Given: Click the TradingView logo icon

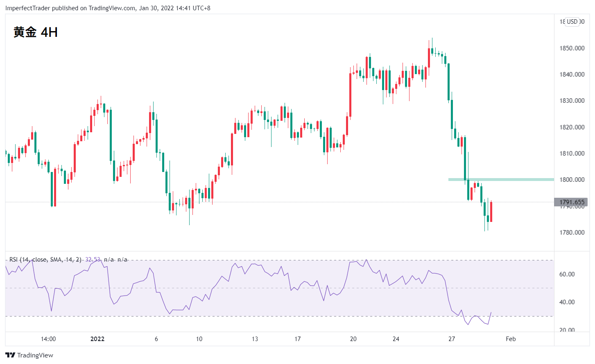Looking at the screenshot, I should [10, 355].
